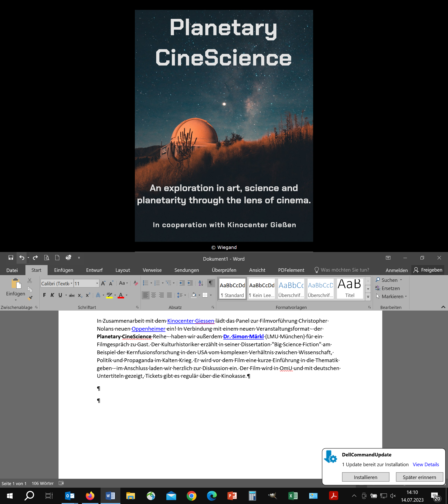448x504 pixels.
Task: Open Google Chrome from the taskbar
Action: point(192,496)
